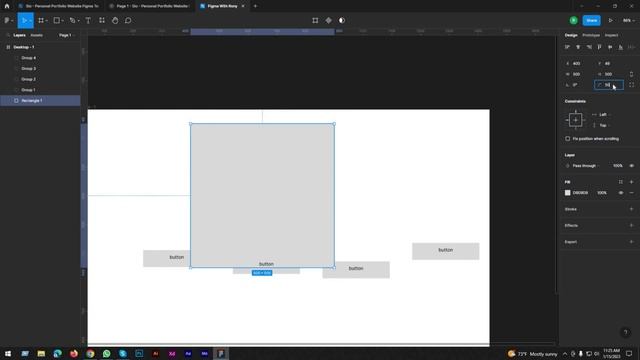
Task: Select the Pen tool
Action: coord(72,20)
